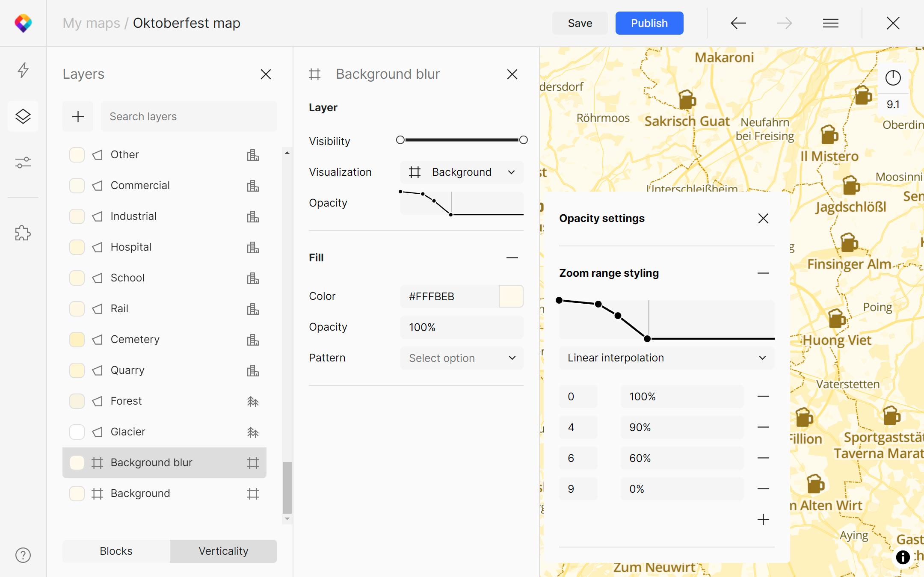
Task: Open the hamburger menu icon
Action: [x=830, y=23]
